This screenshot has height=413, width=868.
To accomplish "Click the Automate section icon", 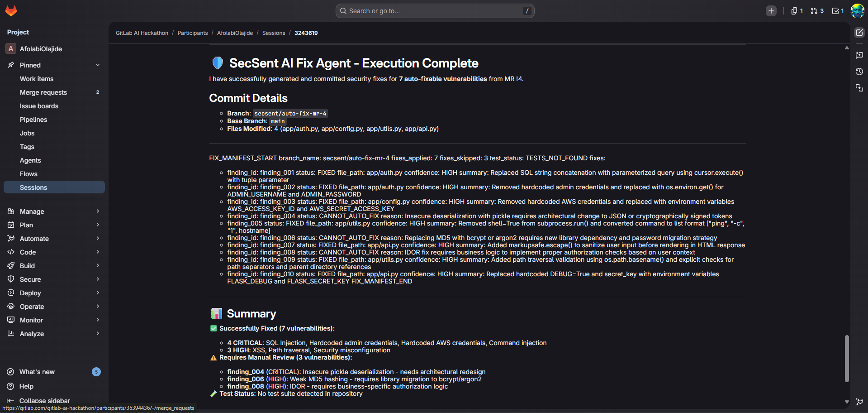I will [11, 239].
